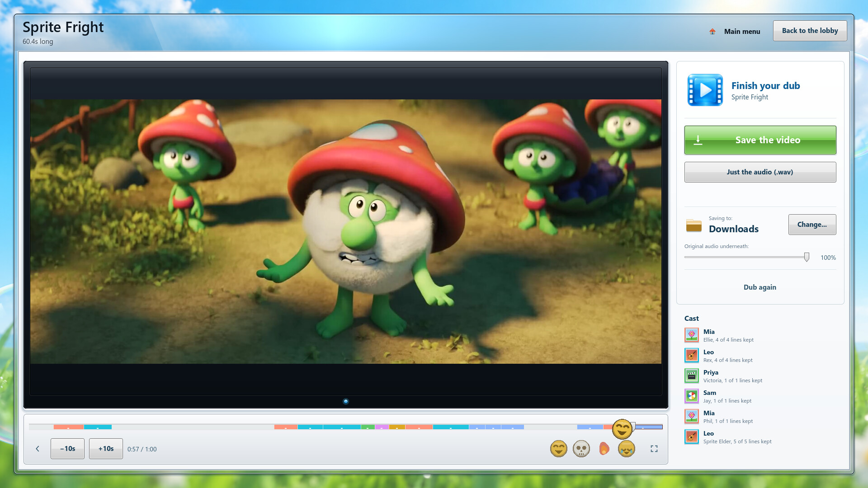Click the green segment on the timeline

368,427
